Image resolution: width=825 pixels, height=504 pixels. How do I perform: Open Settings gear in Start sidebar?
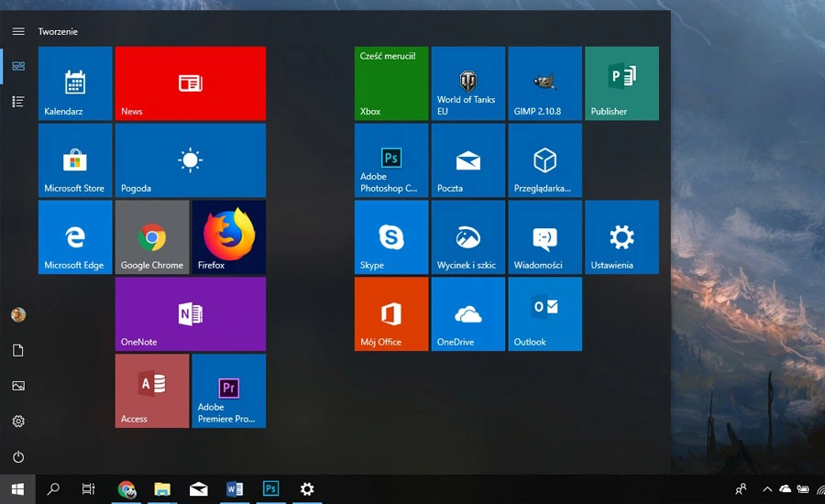tap(18, 421)
